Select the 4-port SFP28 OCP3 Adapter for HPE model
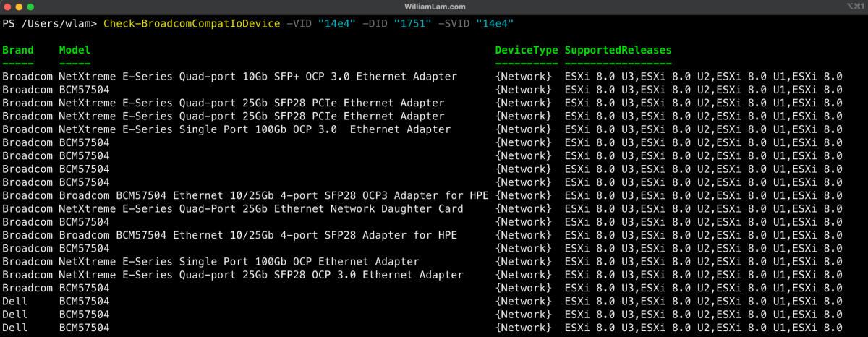This screenshot has width=868, height=337. coord(273,196)
